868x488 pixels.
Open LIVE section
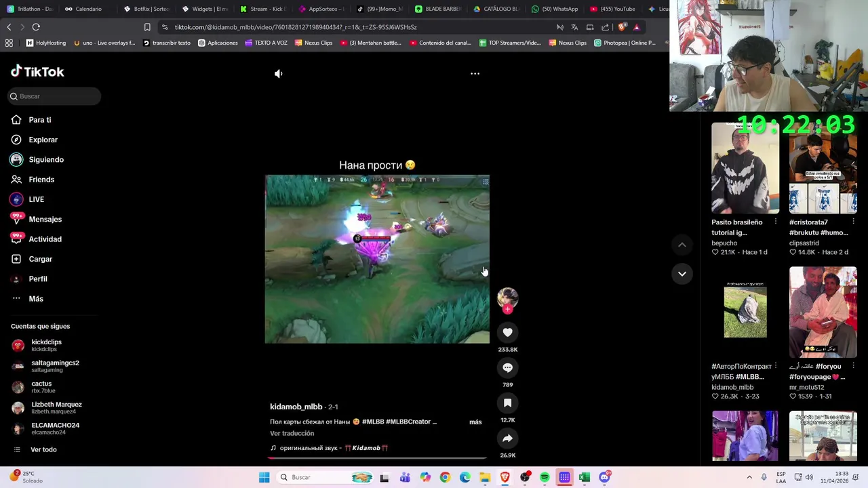[x=36, y=199]
